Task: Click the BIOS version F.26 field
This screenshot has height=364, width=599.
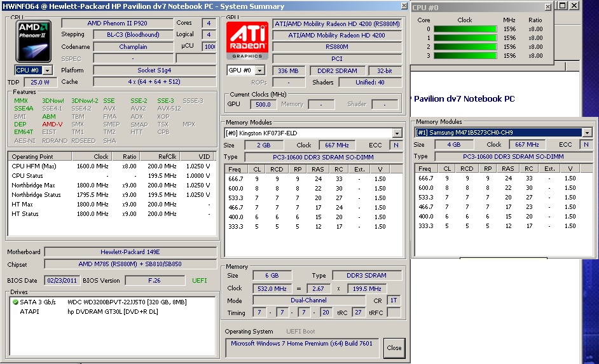Action: (155, 280)
